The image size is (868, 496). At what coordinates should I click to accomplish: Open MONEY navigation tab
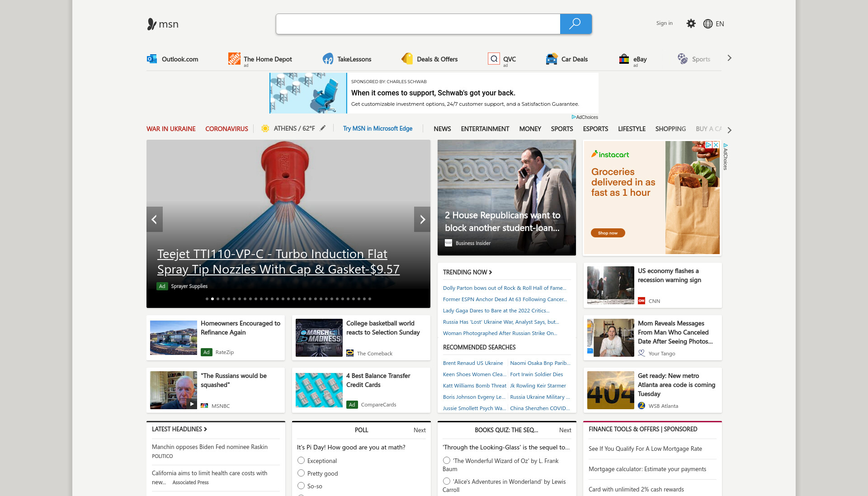coord(530,129)
